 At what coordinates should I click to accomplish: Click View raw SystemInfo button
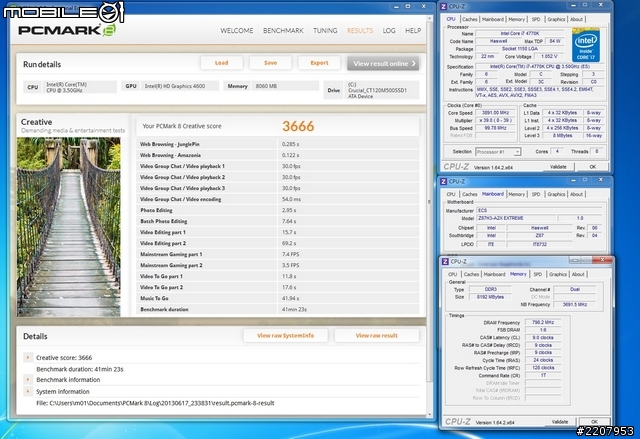point(285,335)
